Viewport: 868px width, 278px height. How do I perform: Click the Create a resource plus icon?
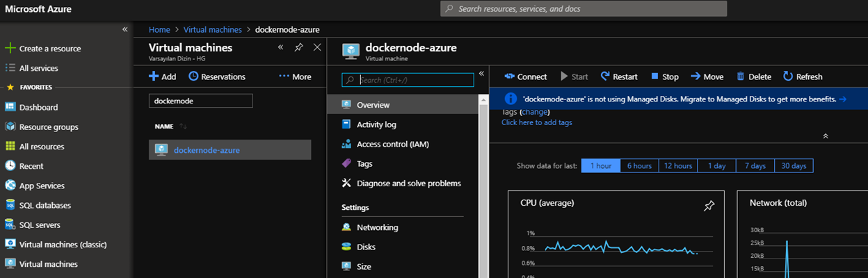click(10, 49)
